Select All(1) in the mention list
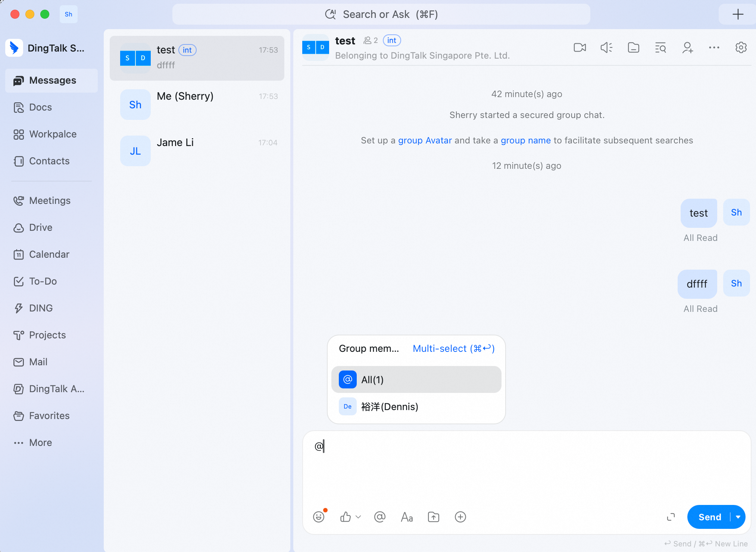 point(416,379)
